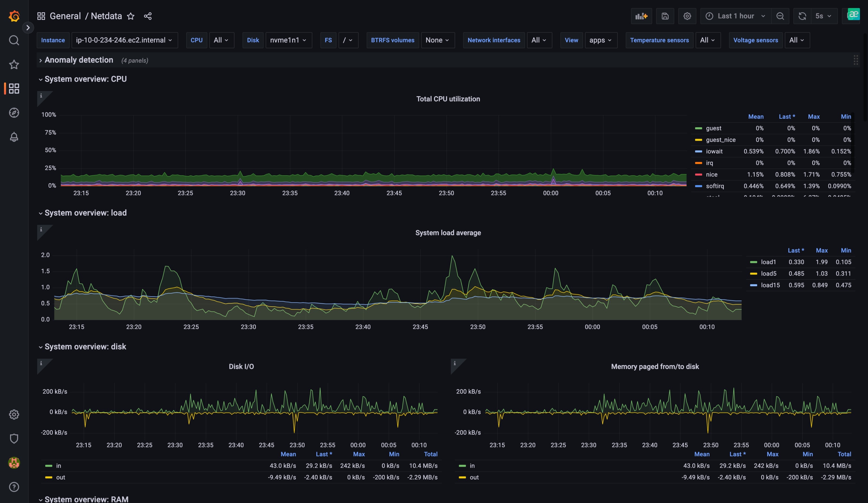Sort CPU legend by Mean column
The image size is (868, 503).
(x=756, y=117)
